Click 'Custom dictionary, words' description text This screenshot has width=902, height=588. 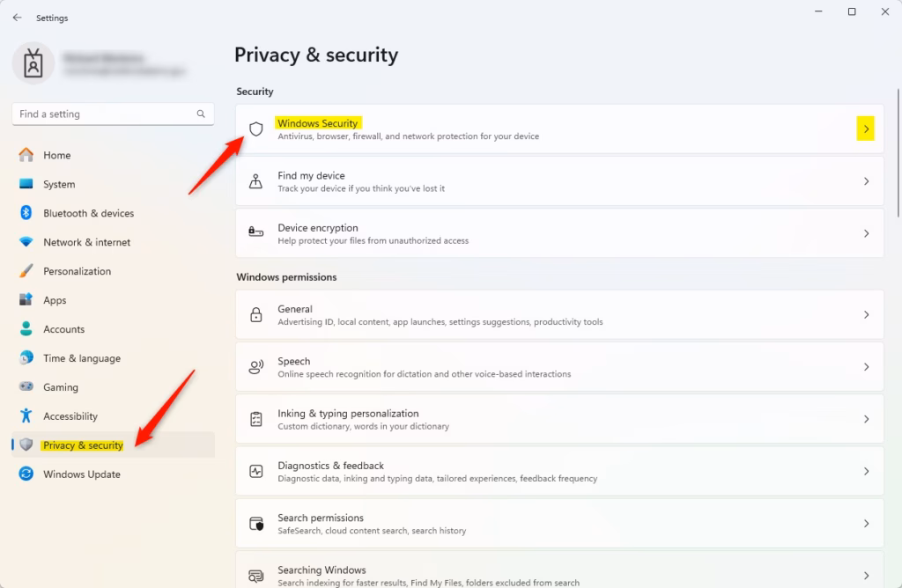pyautogui.click(x=364, y=427)
